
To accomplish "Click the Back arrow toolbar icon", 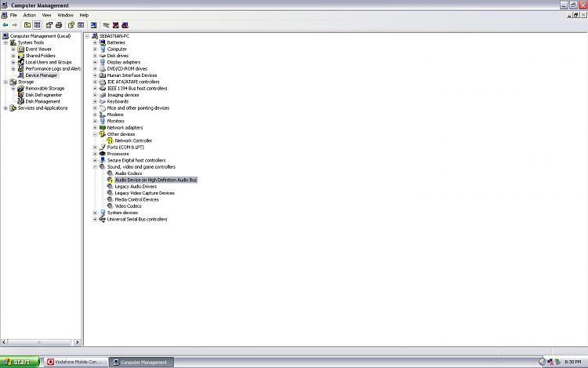I will click(x=5, y=25).
